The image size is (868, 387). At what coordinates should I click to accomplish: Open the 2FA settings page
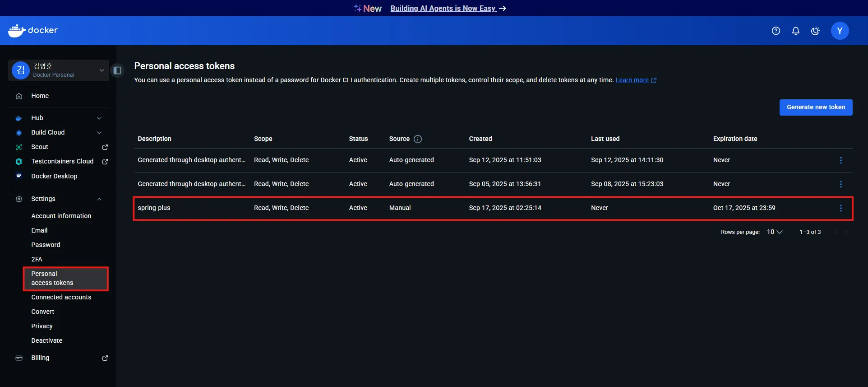[37, 259]
